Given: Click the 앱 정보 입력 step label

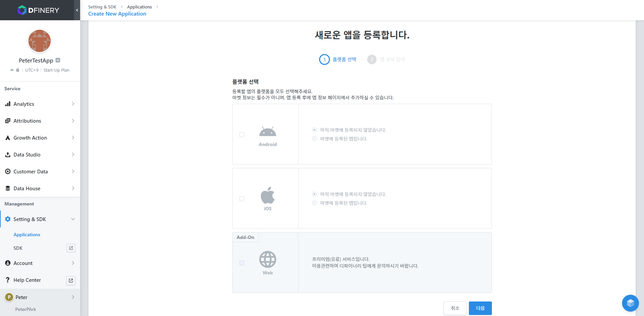Looking at the screenshot, I should [x=392, y=59].
